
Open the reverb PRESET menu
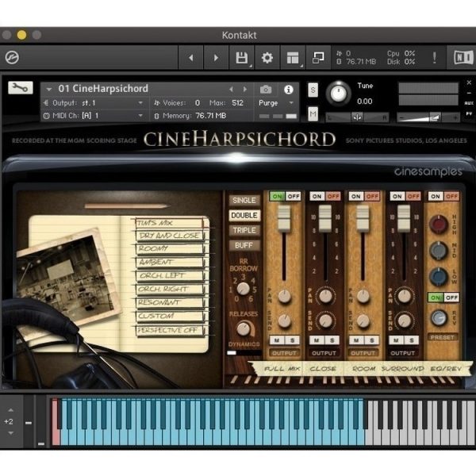pos(443,338)
